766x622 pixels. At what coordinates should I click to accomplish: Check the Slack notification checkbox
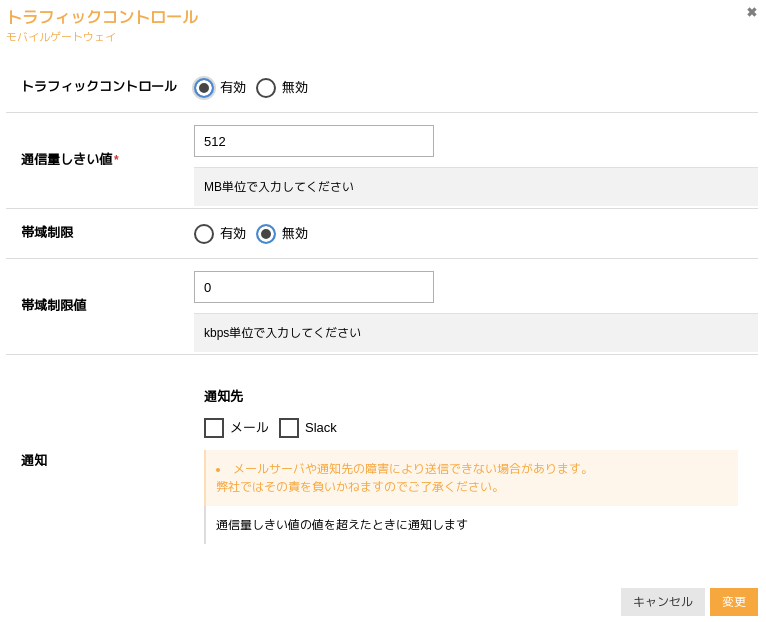point(289,428)
